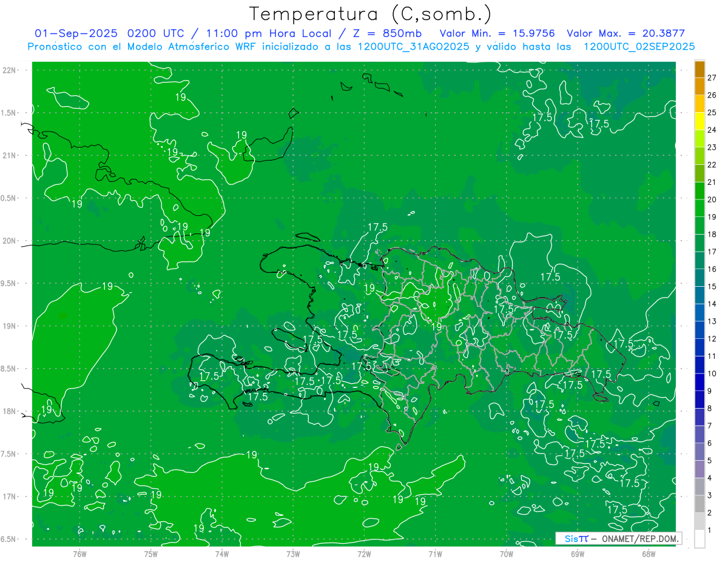This screenshot has width=728, height=562.
Task: Click the valid-until time "1200UTC_02SEP2025"
Action: [x=639, y=47]
